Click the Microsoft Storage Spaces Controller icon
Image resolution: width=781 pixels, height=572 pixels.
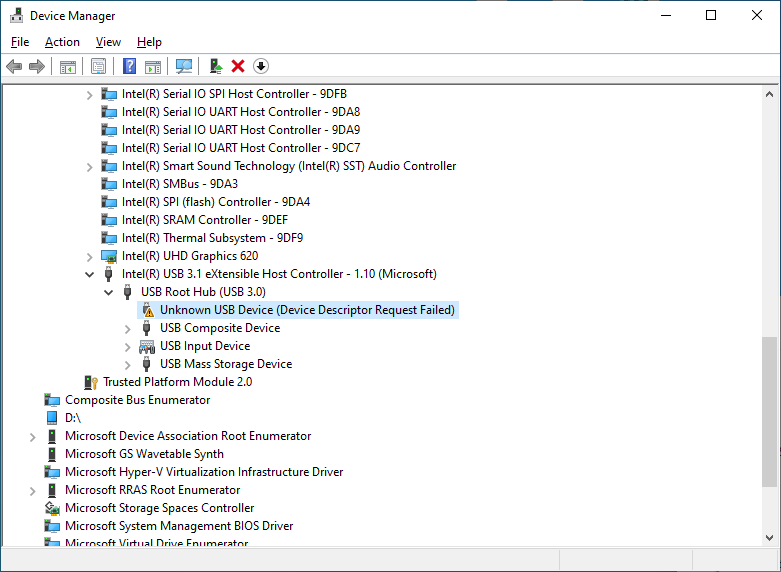pyautogui.click(x=52, y=508)
